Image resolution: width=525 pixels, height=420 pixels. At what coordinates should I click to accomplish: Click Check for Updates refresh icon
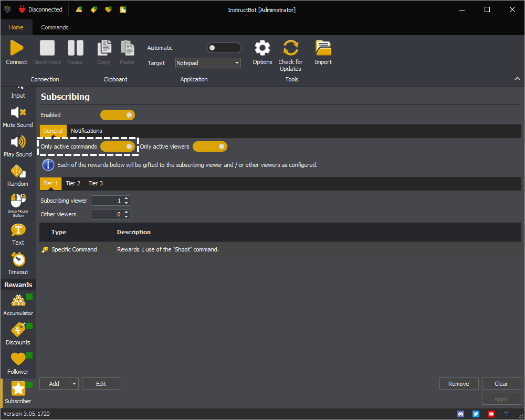(x=291, y=48)
